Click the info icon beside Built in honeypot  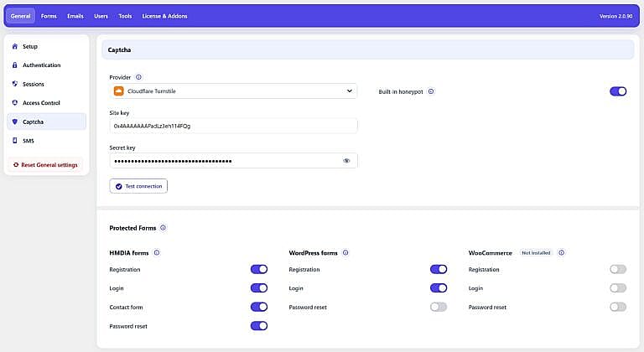pos(431,91)
